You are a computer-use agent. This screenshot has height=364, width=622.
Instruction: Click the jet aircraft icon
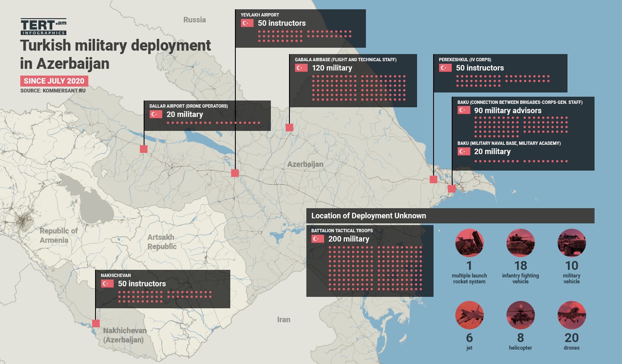coord(469,315)
